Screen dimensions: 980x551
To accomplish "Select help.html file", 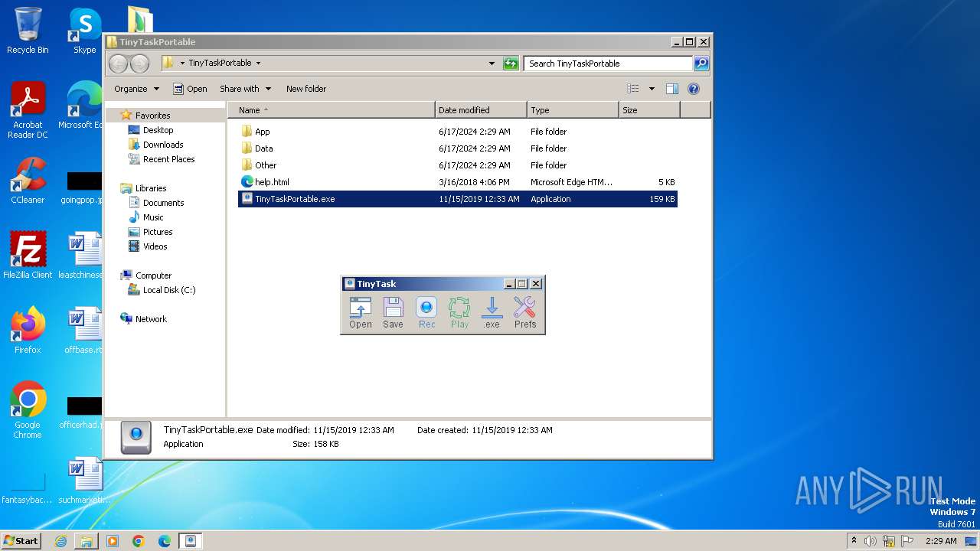I will point(458,182).
